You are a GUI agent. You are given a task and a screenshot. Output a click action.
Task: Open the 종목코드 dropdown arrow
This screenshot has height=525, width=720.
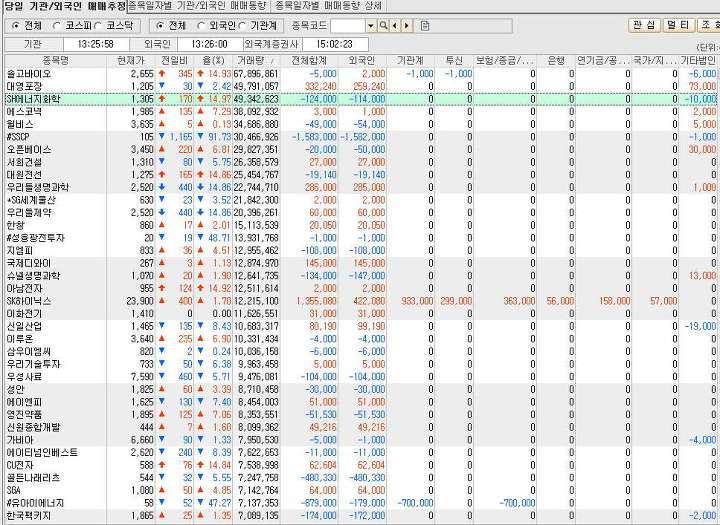point(371,26)
